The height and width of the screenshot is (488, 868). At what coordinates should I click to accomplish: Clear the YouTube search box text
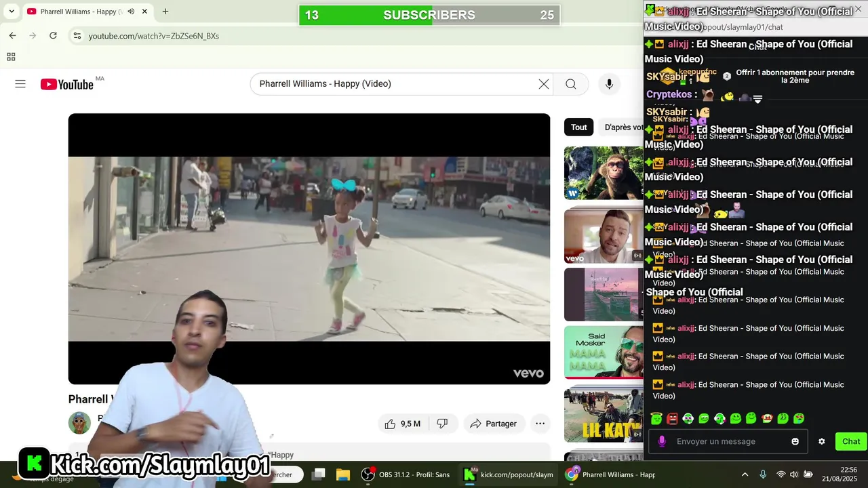544,84
